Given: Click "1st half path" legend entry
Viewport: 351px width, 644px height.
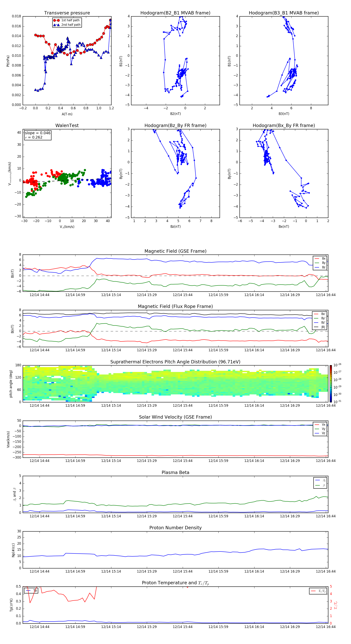Looking at the screenshot, I should point(67,20).
